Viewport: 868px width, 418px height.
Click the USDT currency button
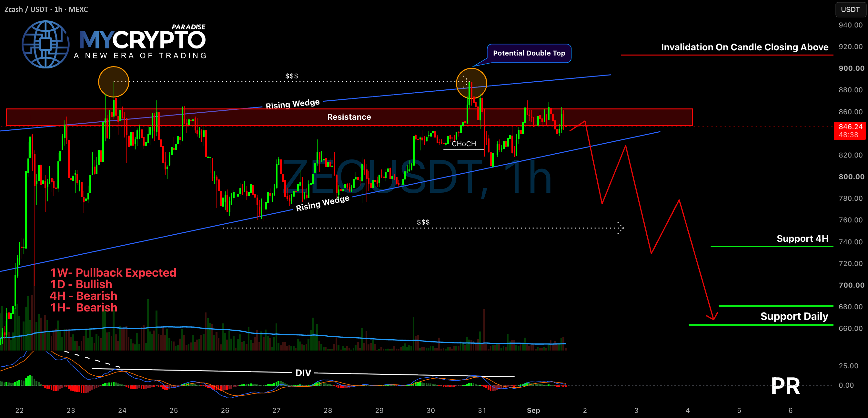click(850, 9)
